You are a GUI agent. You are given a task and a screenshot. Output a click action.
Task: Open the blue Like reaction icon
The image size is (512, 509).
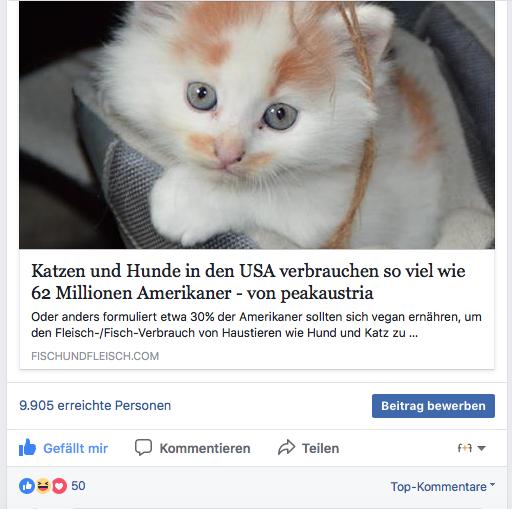click(x=27, y=486)
